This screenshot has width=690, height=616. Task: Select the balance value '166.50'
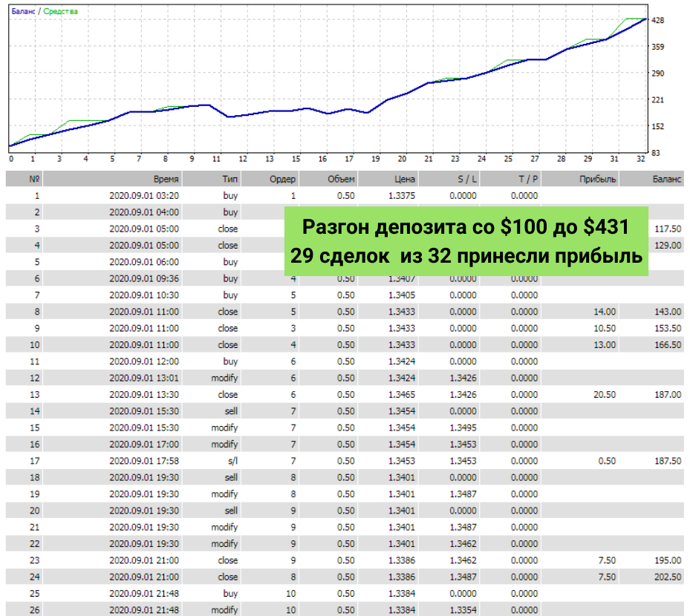tap(668, 345)
